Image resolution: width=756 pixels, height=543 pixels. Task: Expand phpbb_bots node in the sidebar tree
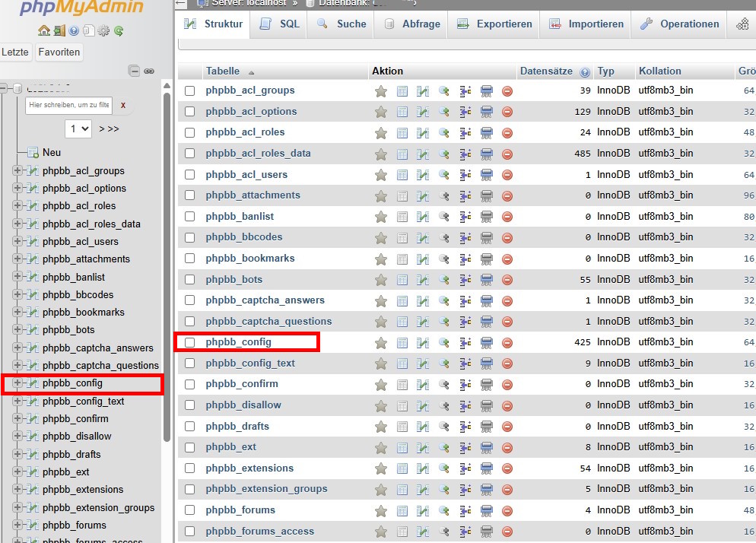[17, 330]
